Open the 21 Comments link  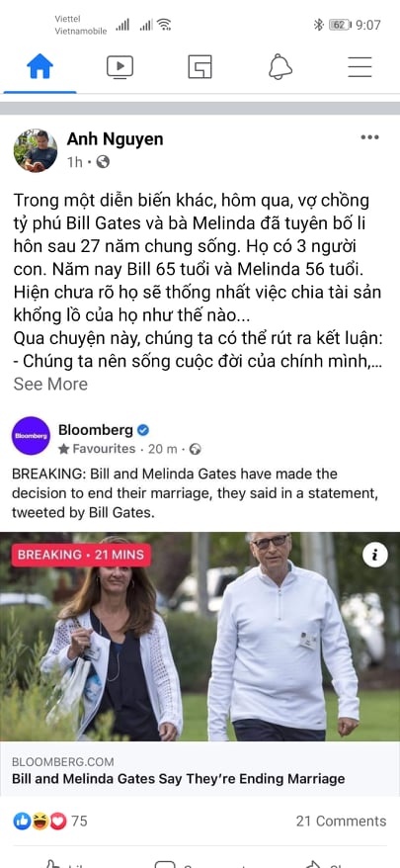341,821
